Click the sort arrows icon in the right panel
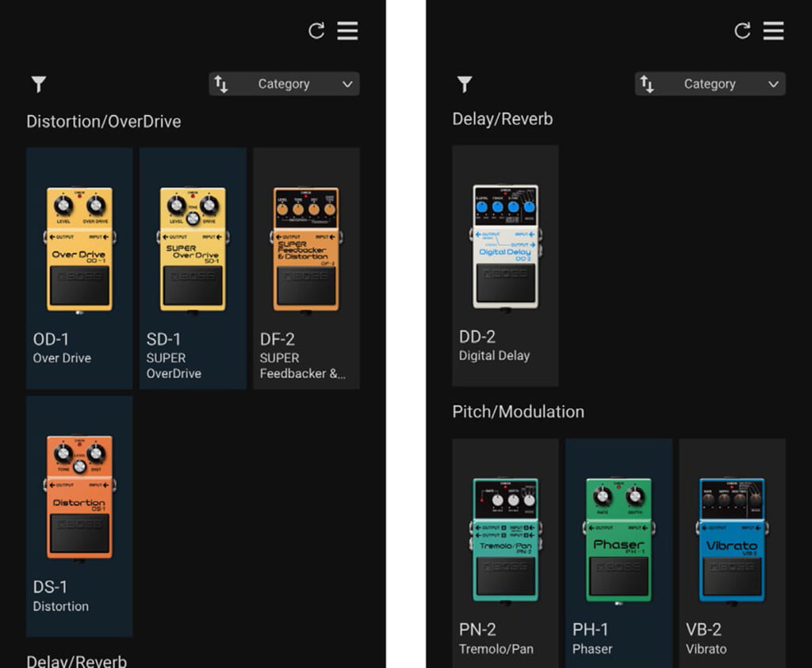Screen dimensions: 812x668 pos(647,84)
